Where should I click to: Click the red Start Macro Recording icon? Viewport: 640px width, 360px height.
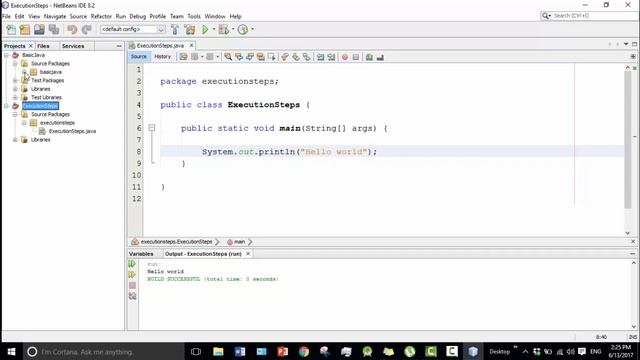345,57
